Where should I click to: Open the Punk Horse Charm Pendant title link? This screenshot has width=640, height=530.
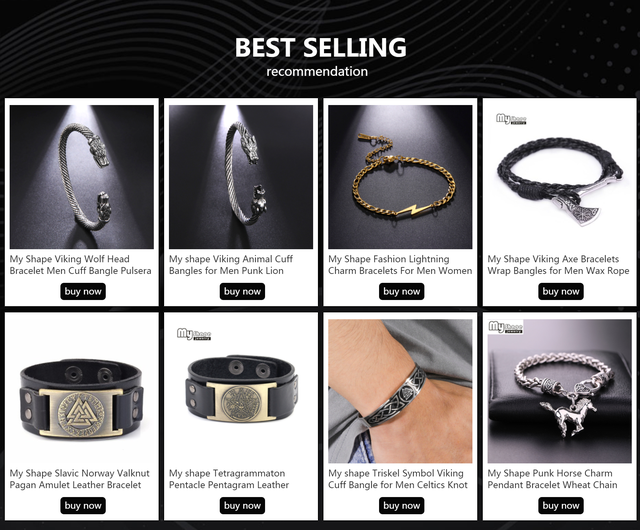[552, 479]
